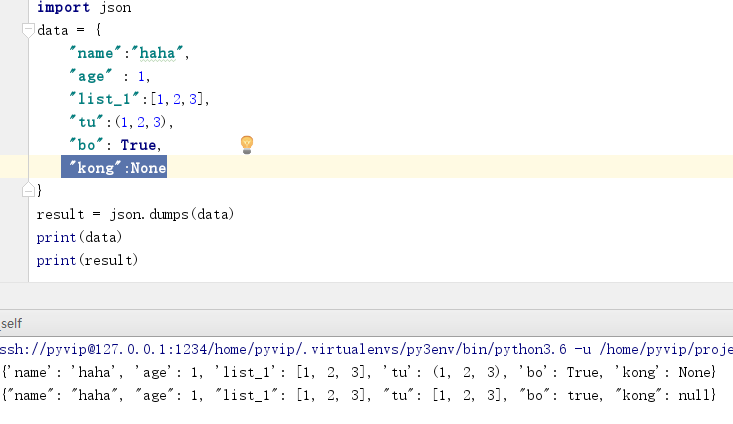Image resolution: width=733 pixels, height=424 pixels.
Task: Click the 'data = {' line
Action: (x=69, y=30)
